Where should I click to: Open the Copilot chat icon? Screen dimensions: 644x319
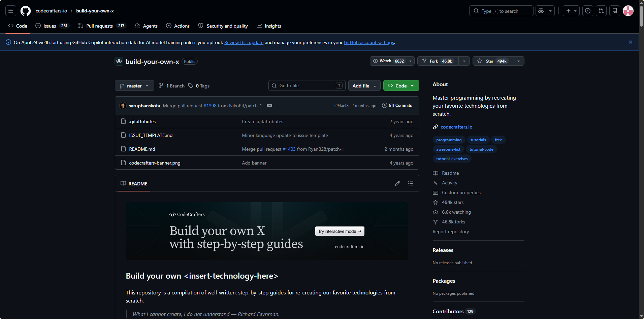(541, 11)
